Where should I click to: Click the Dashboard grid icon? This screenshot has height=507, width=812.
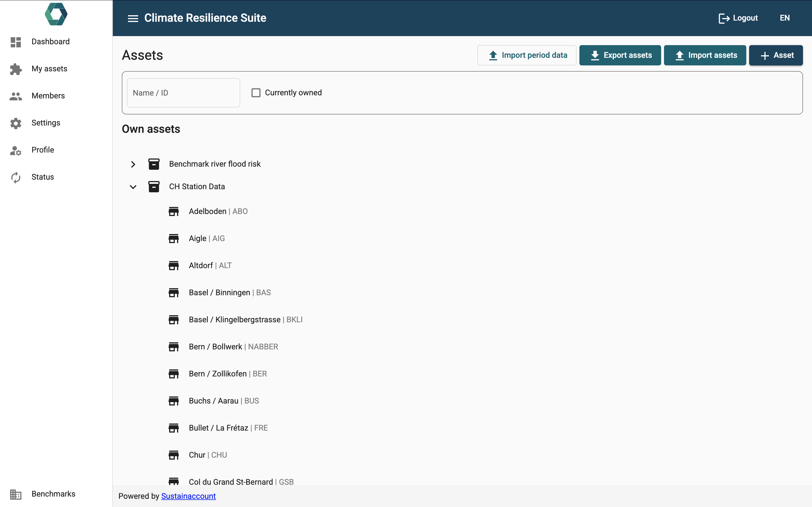tap(16, 42)
